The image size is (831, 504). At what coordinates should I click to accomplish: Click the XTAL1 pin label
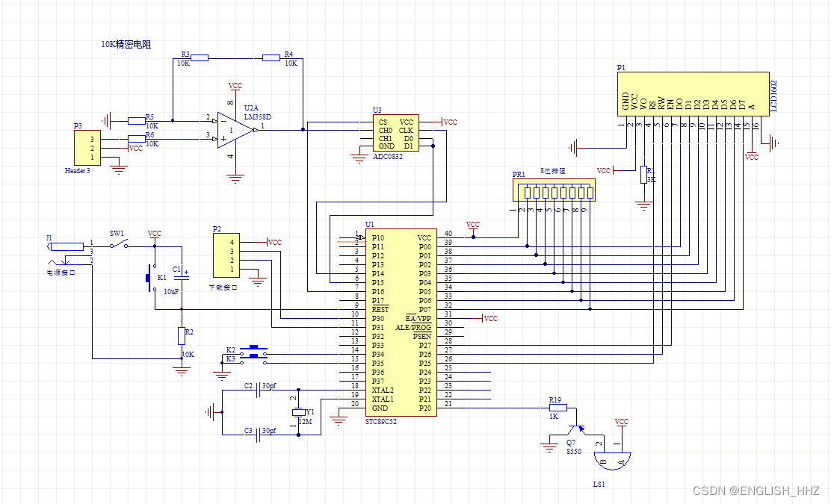click(x=383, y=399)
